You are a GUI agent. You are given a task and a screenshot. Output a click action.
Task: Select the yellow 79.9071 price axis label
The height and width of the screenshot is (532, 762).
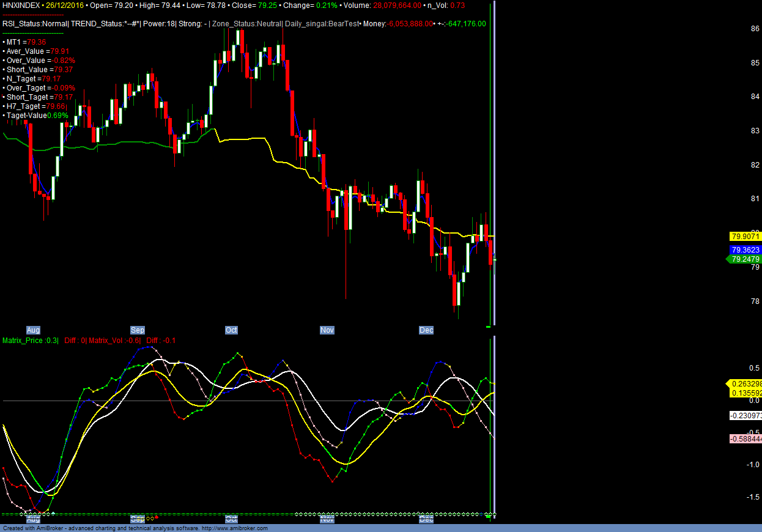pos(745,236)
